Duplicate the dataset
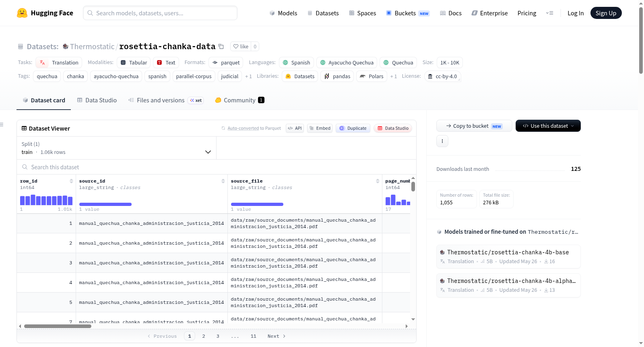The width and height of the screenshot is (644, 347). pyautogui.click(x=353, y=128)
